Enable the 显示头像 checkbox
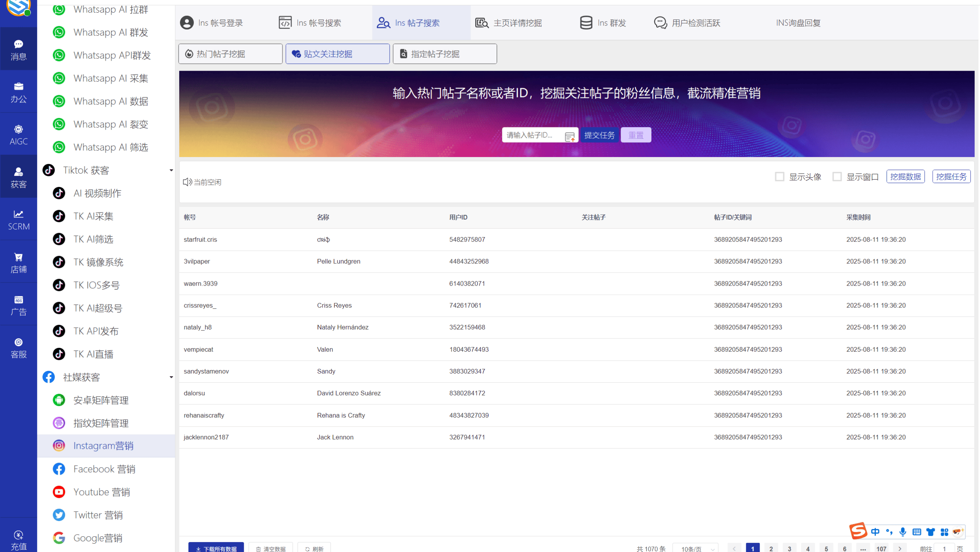 tap(779, 176)
